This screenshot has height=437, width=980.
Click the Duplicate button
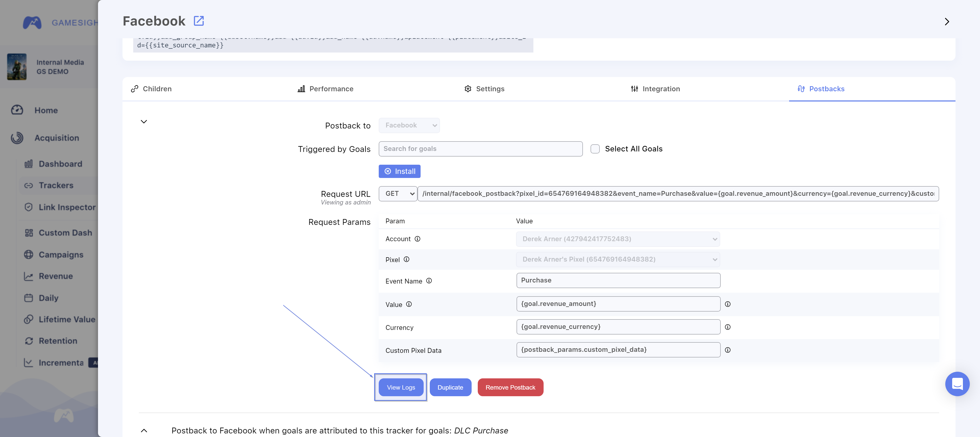click(x=450, y=387)
